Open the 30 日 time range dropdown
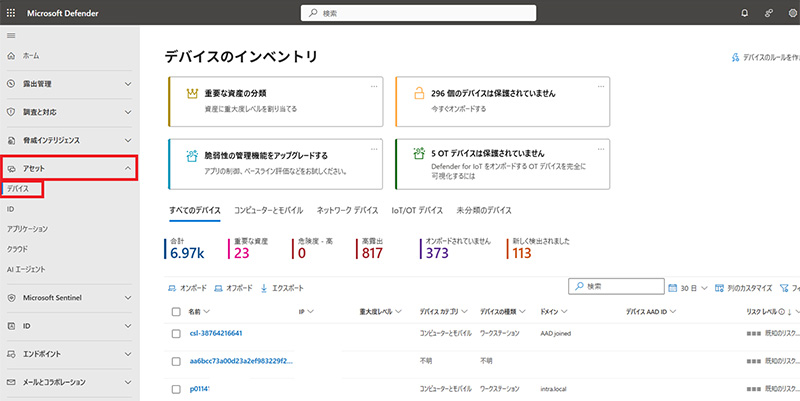800x401 pixels. (x=690, y=288)
